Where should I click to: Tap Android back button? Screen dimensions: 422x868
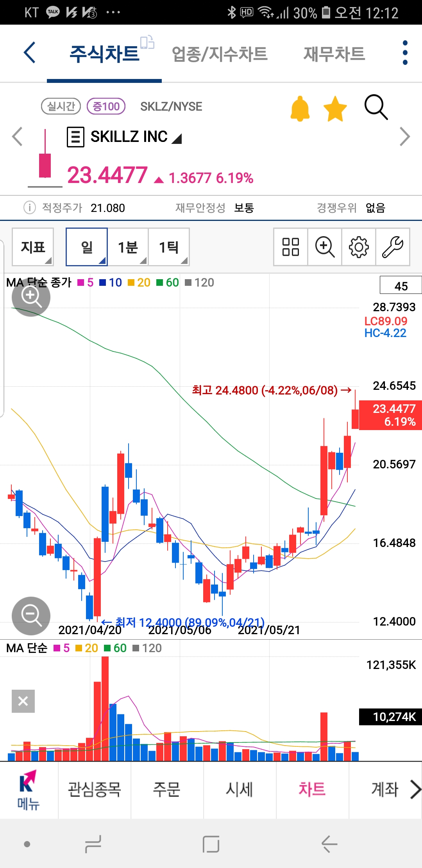[x=329, y=844]
